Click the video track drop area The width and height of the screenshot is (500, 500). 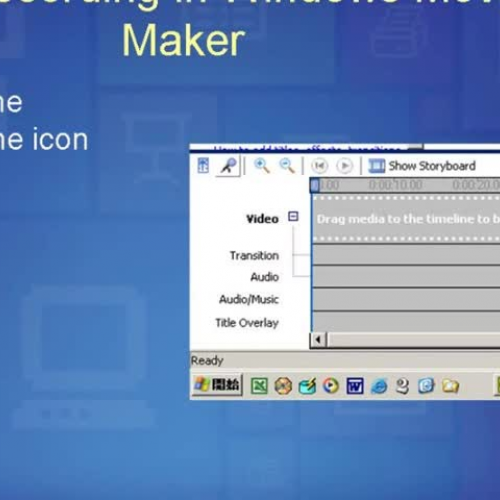tap(406, 219)
